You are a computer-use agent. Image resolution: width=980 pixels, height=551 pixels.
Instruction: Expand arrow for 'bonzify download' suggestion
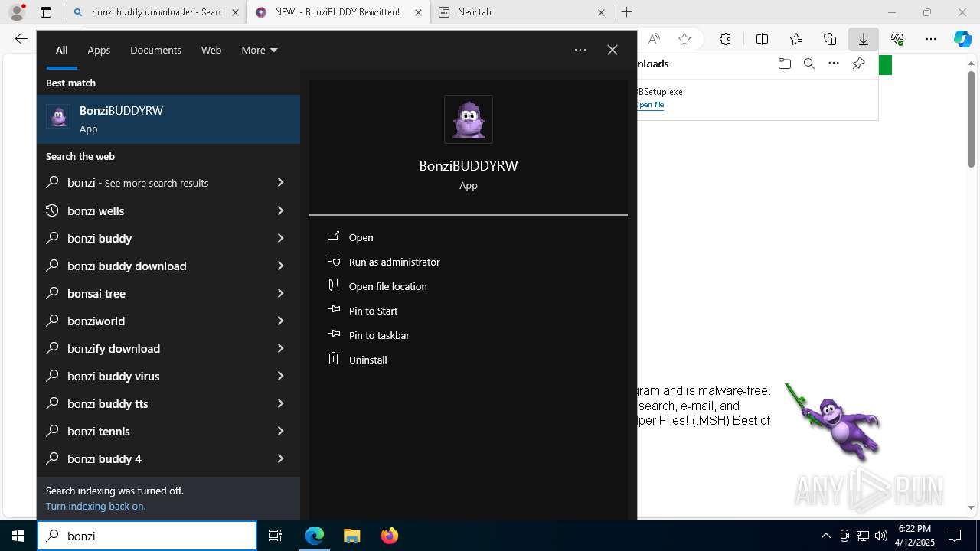click(280, 348)
